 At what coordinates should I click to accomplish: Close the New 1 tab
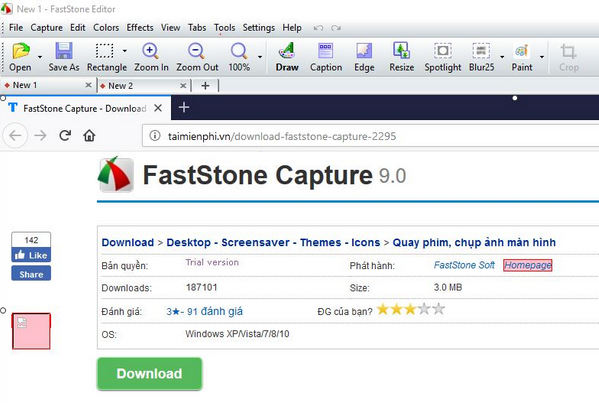(88, 85)
